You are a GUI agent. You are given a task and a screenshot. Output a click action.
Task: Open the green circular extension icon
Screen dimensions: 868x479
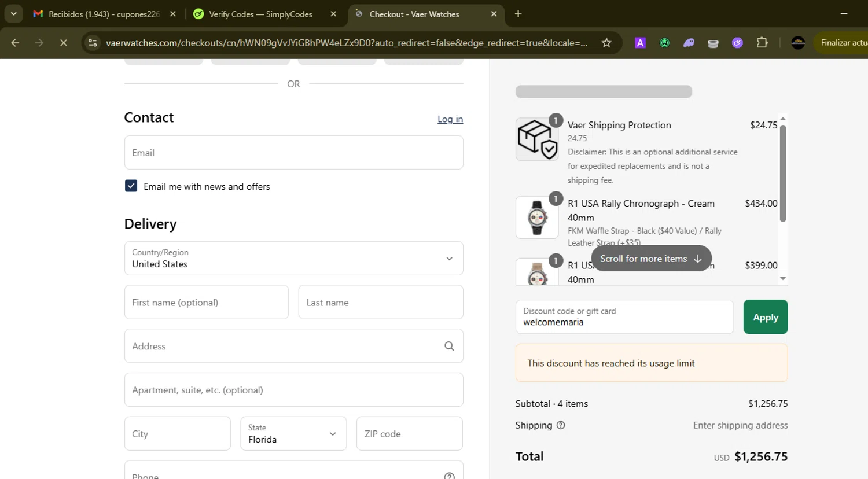(x=664, y=43)
